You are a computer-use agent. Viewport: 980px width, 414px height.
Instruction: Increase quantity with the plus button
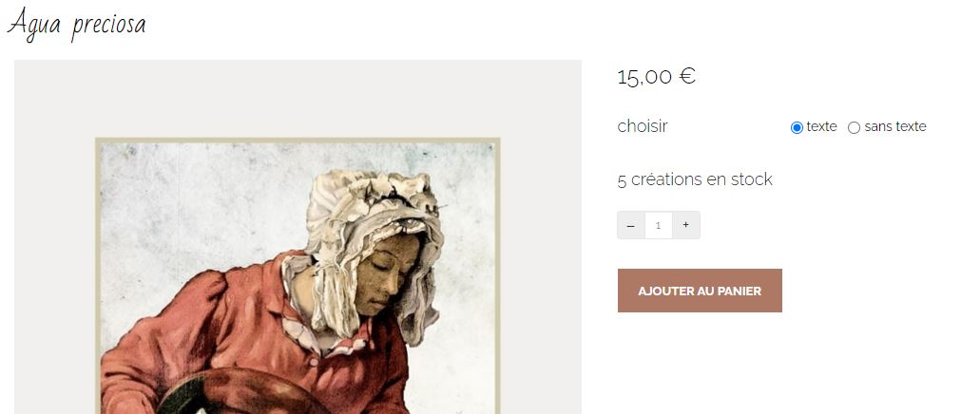click(685, 225)
